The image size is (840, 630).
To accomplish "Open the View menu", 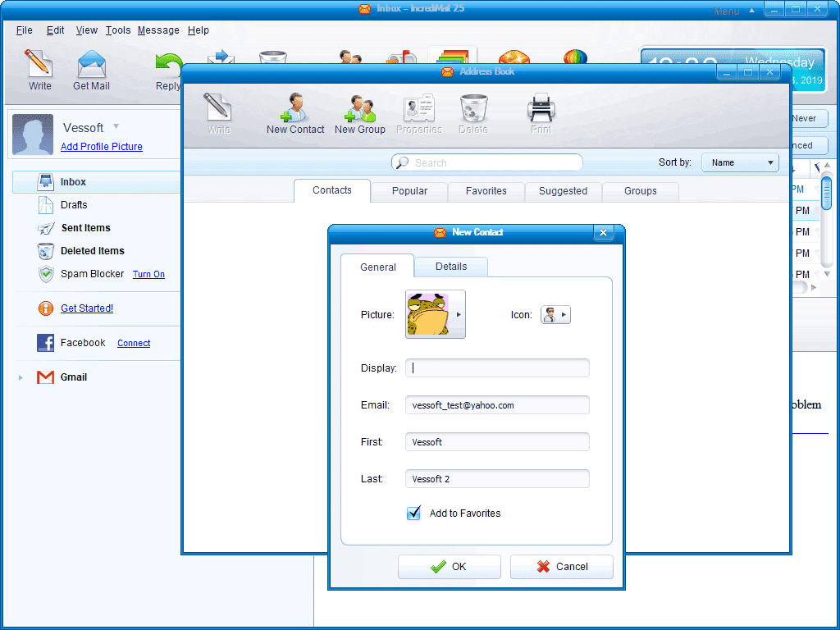I will pos(86,30).
